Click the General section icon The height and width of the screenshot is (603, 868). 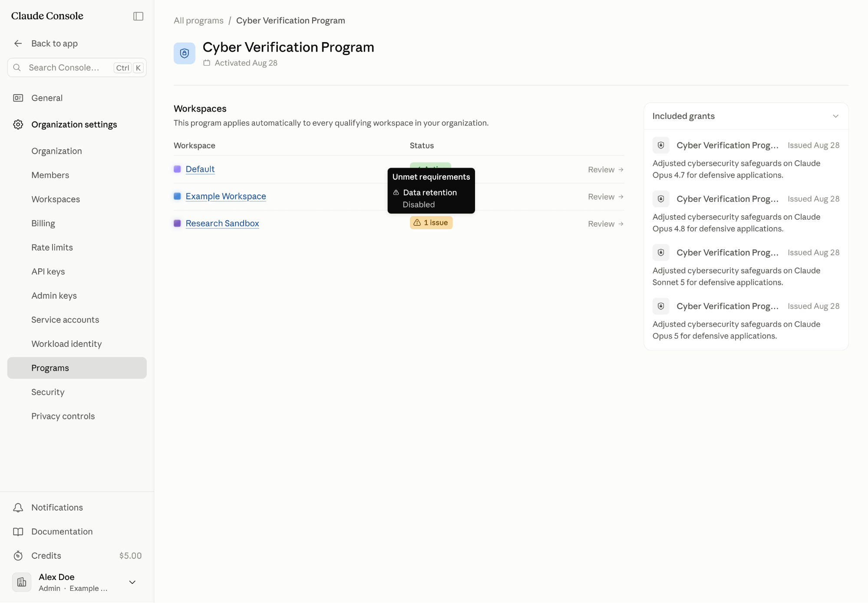pyautogui.click(x=18, y=98)
